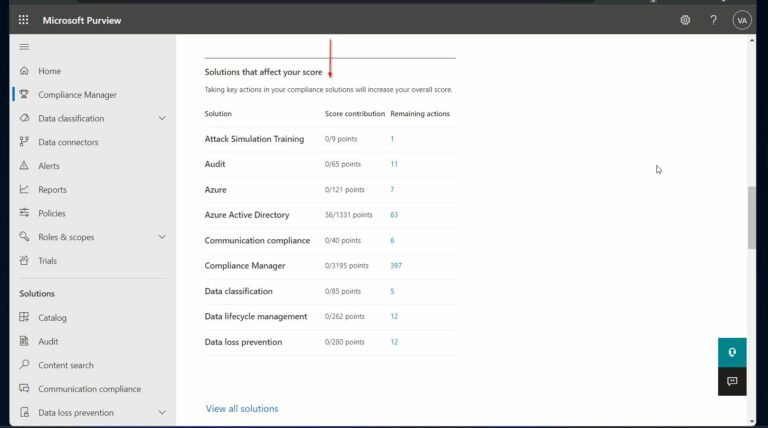768x428 pixels.
Task: Click the Score contribution column header
Action: [x=355, y=114]
